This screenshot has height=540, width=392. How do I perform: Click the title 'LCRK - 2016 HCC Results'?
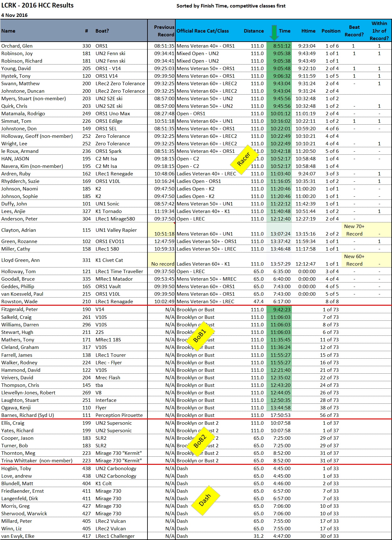click(x=37, y=5)
